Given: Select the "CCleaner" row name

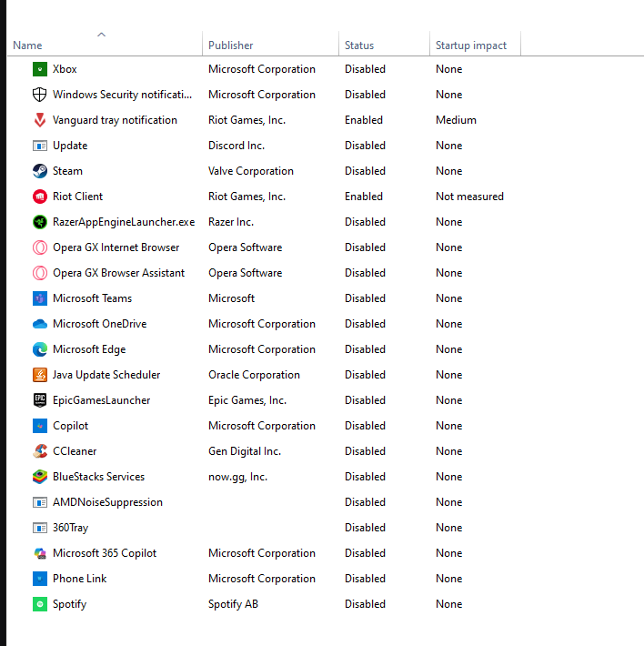Looking at the screenshot, I should tap(75, 451).
